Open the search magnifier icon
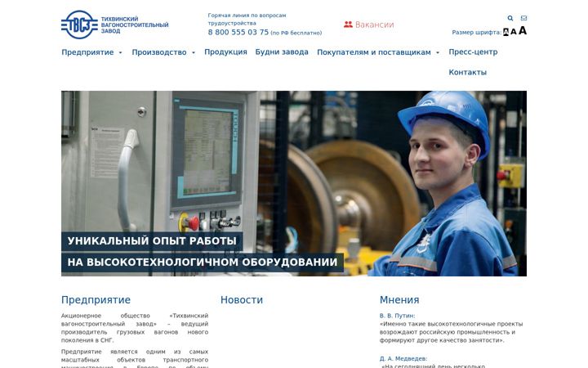 click(510, 18)
